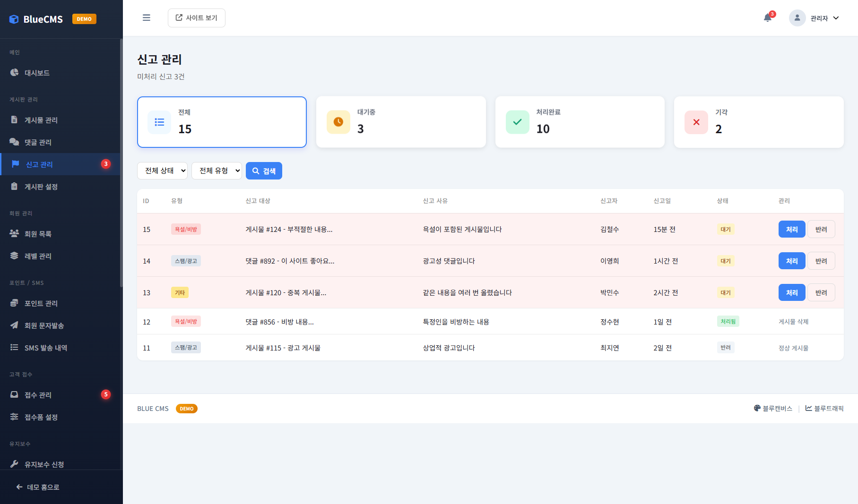The image size is (858, 504).
Task: Click the 블루트래픽 footer link
Action: pos(824,409)
